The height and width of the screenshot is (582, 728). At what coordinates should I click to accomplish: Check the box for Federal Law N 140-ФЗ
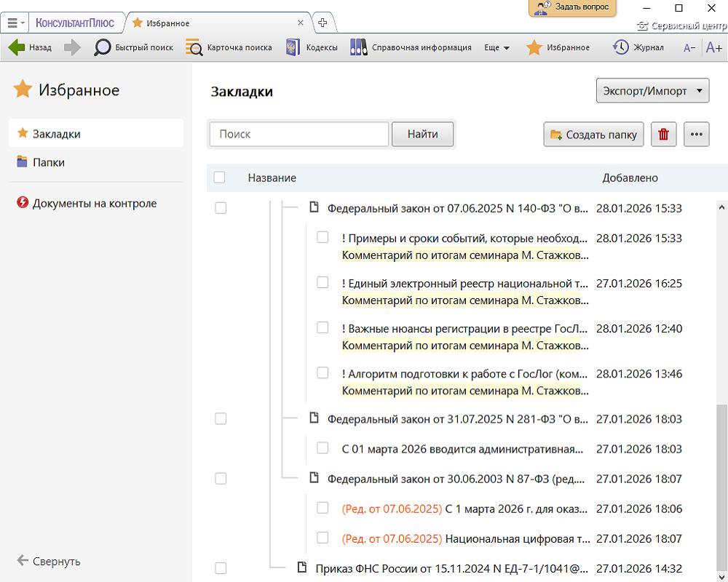221,208
